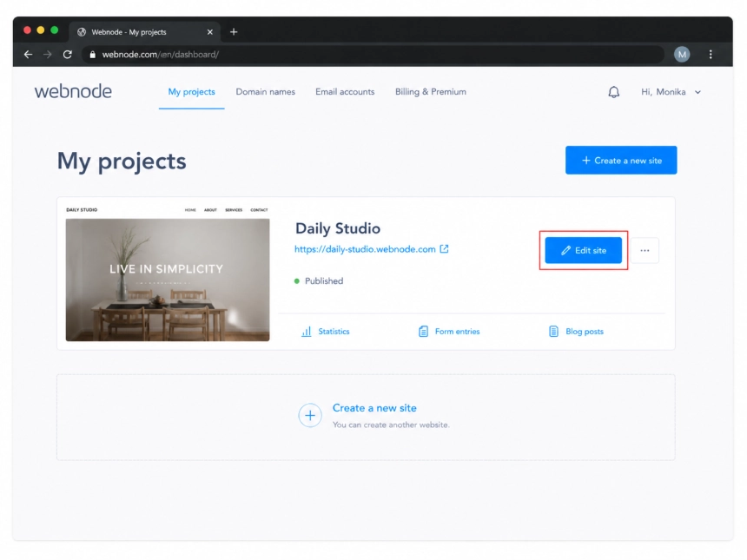The width and height of the screenshot is (747, 560).
Task: Open the Email accounts tab
Action: click(345, 92)
